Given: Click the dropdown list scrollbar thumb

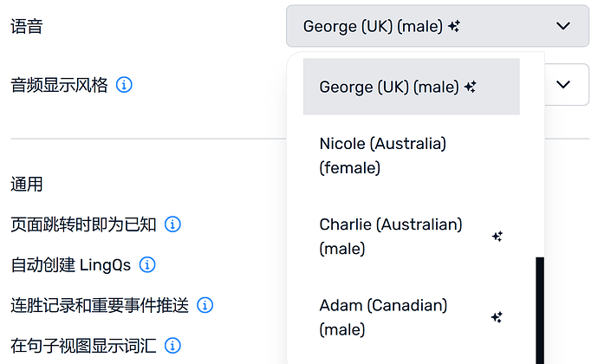Looking at the screenshot, I should click(x=540, y=310).
